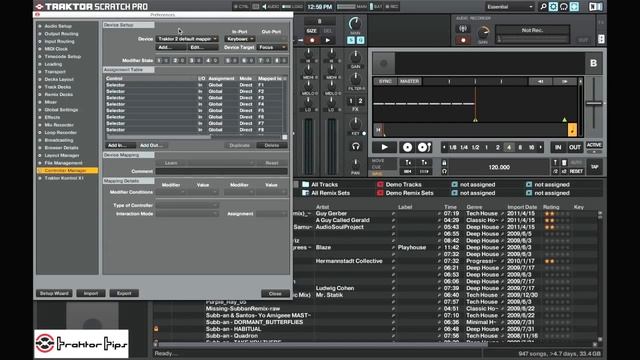The width and height of the screenshot is (640, 360).
Task: Click the Deck B letter focus button
Action: click(593, 63)
